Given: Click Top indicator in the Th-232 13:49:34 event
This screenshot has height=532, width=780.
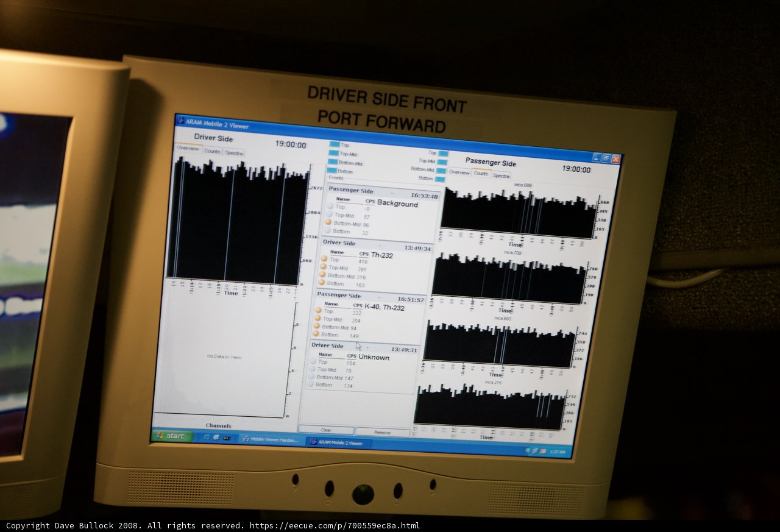Looking at the screenshot, I should point(324,259).
